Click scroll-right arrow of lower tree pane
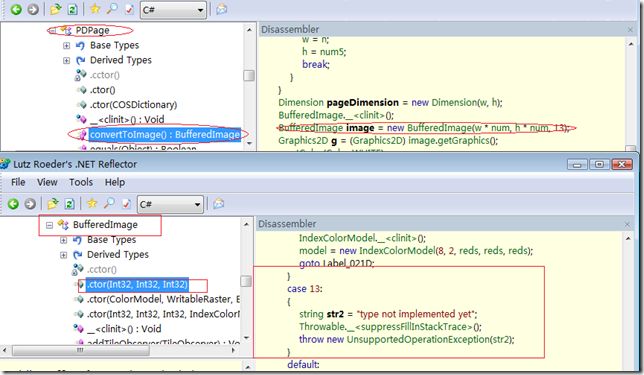The height and width of the screenshot is (375, 644). pos(233,350)
